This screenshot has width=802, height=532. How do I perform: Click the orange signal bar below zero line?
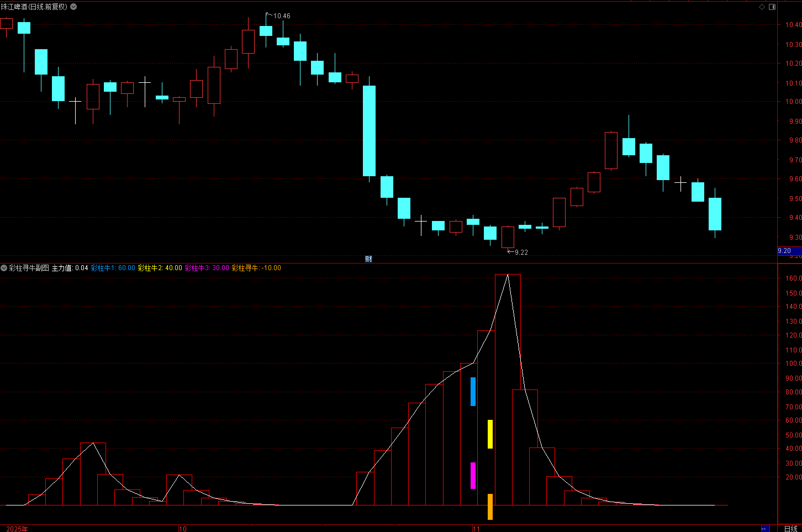[490, 507]
